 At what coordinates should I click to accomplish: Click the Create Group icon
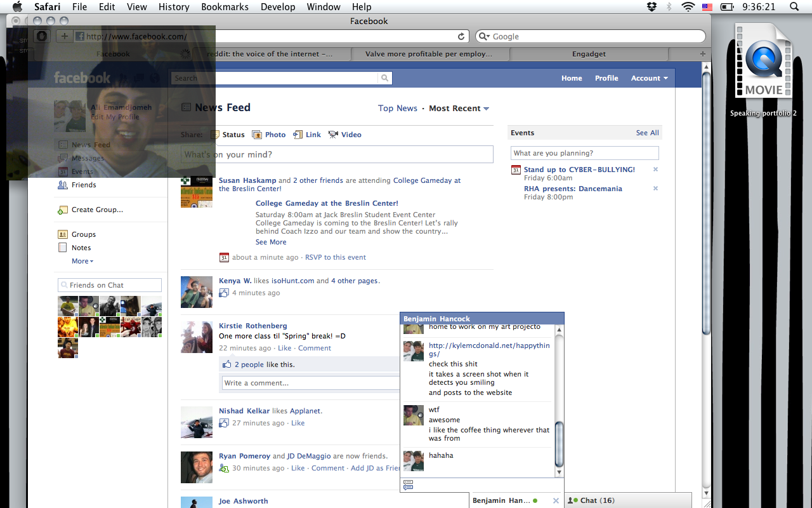coord(62,210)
